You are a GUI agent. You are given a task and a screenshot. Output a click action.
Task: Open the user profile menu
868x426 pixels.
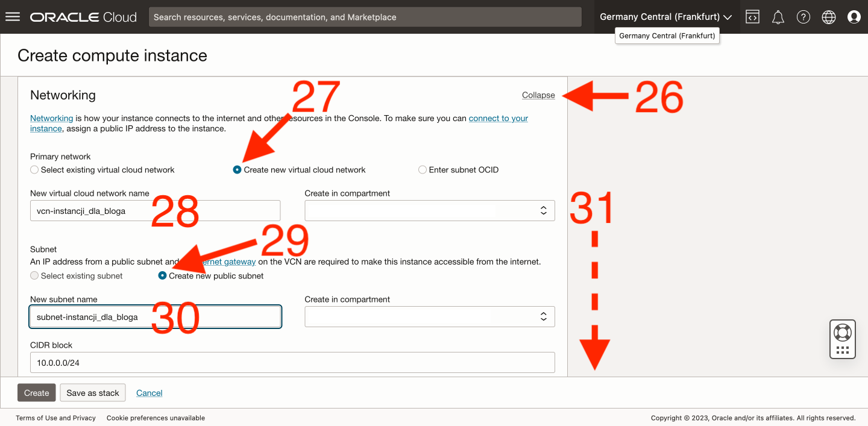[854, 17]
